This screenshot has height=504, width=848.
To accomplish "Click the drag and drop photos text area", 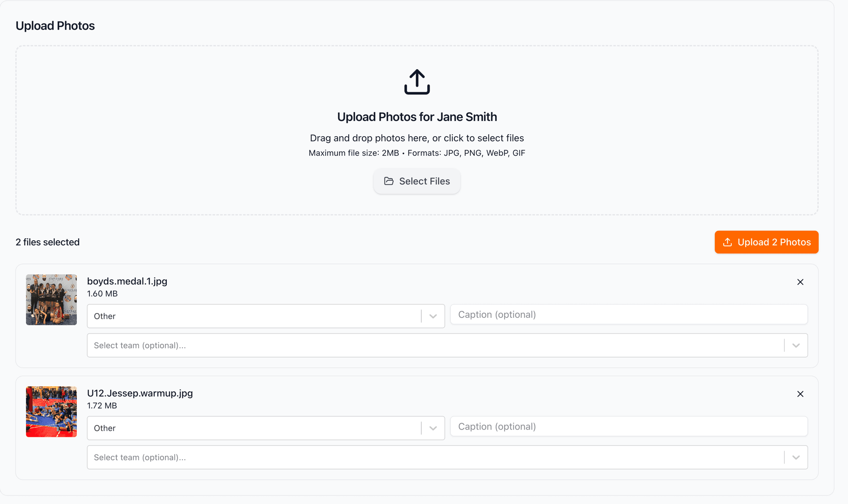I will pyautogui.click(x=417, y=138).
